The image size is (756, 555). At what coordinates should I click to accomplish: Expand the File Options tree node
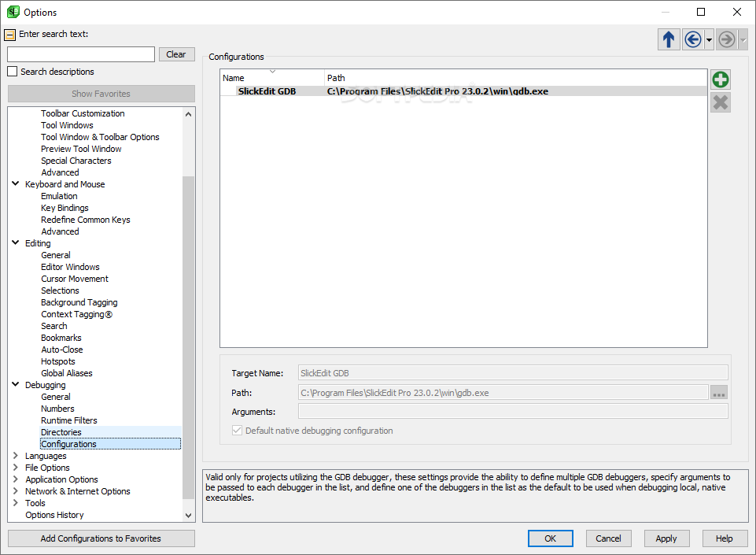(16, 467)
